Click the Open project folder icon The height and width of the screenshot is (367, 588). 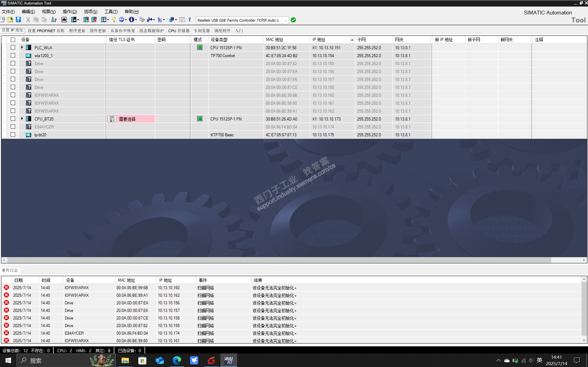tap(10, 20)
